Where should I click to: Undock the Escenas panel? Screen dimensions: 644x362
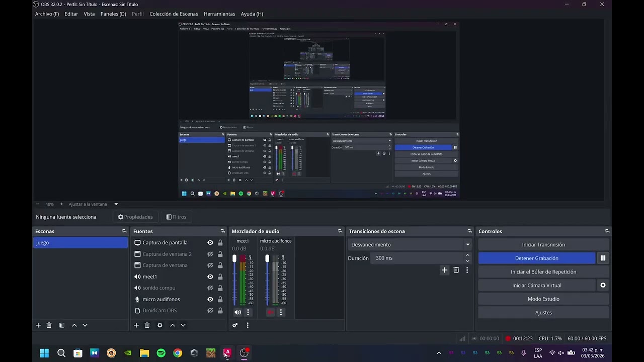pyautogui.click(x=124, y=231)
